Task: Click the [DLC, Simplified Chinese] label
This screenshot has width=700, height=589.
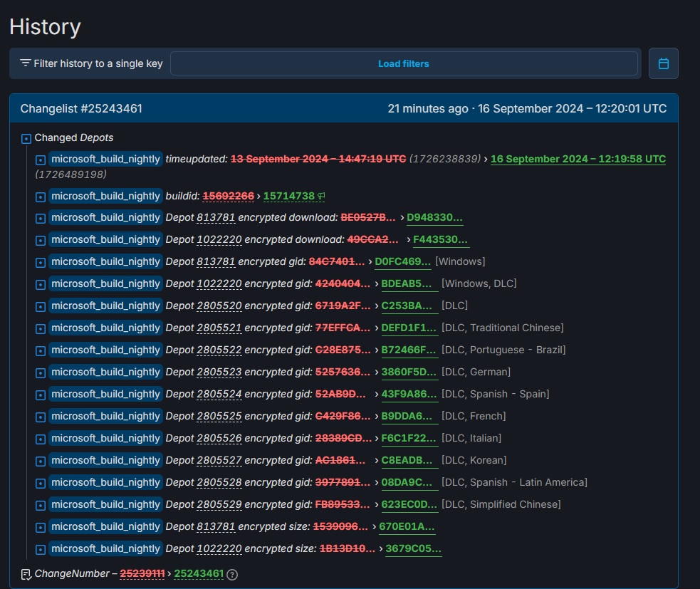Action: coord(501,504)
